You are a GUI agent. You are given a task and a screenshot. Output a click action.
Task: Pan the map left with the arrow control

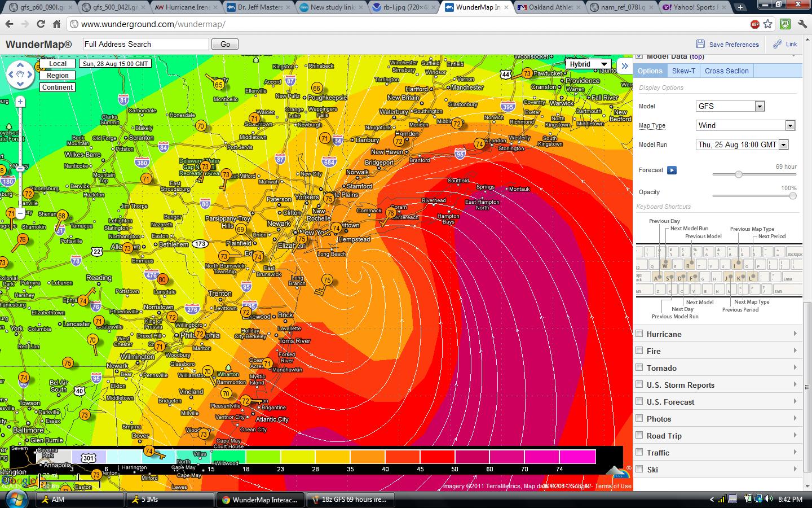(10, 74)
